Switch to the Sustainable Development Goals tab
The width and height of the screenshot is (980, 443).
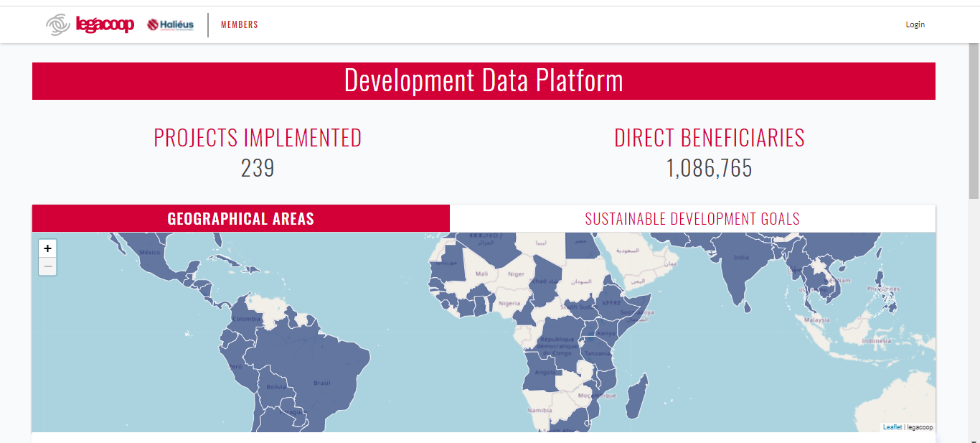692,218
